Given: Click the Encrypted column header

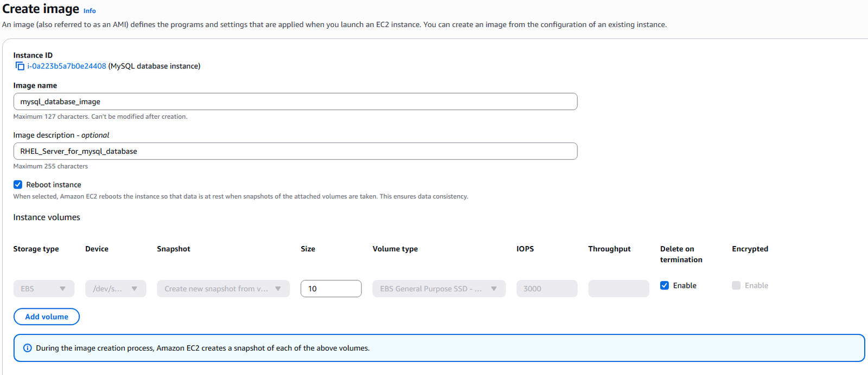Looking at the screenshot, I should [x=750, y=249].
